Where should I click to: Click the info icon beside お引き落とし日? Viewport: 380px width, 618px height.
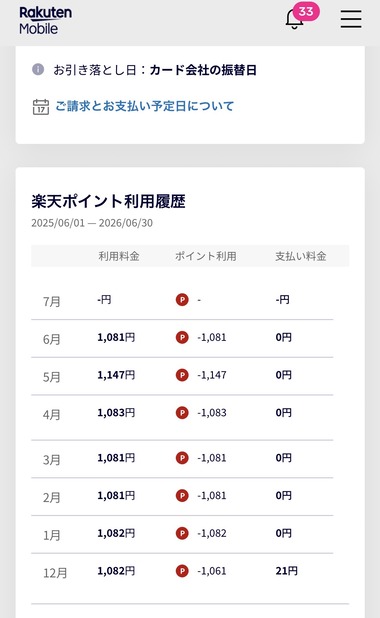coord(38,69)
